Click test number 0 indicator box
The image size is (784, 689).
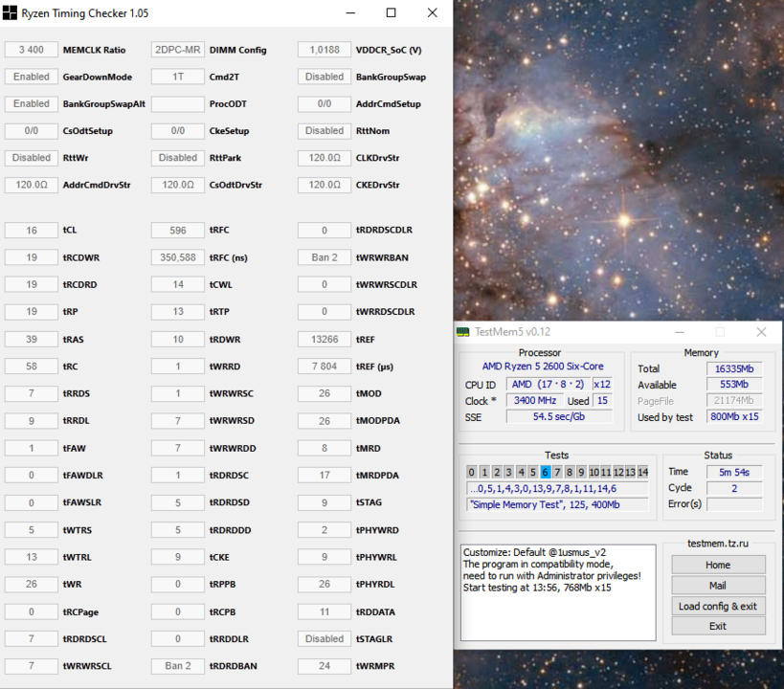click(x=471, y=472)
